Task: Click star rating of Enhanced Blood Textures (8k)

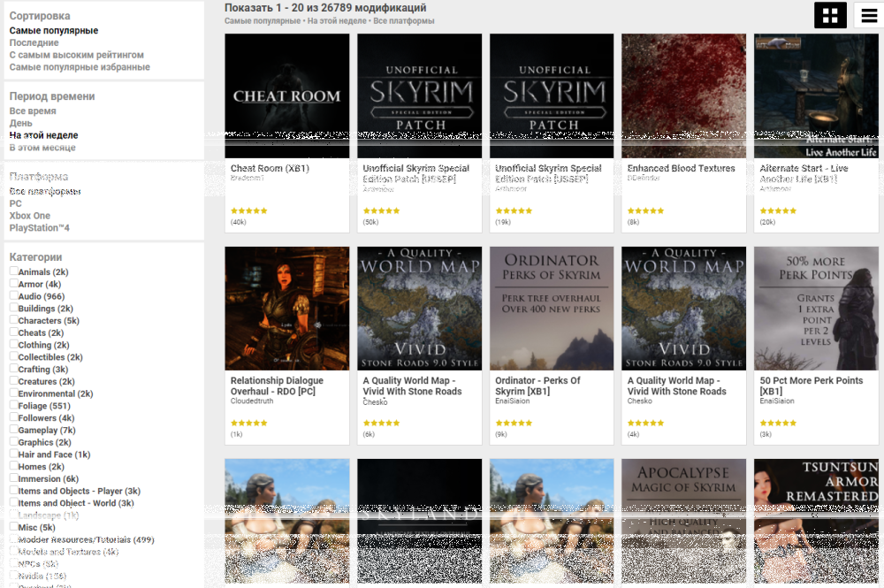Action: [645, 210]
